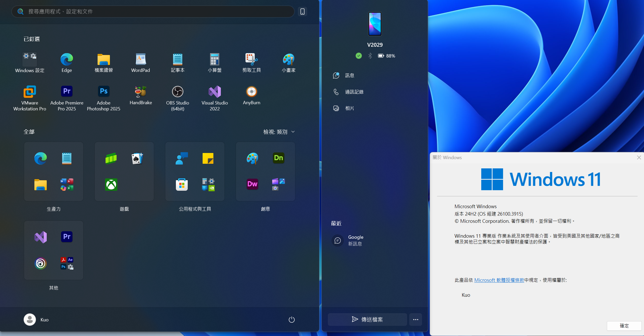Open Xbox Game Bar in 遊戲 category
The width and height of the screenshot is (644, 336).
[x=111, y=158]
